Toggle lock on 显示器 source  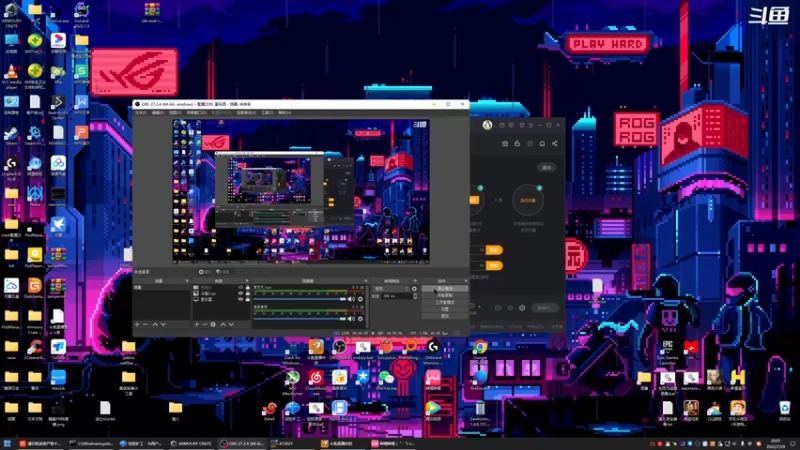coord(248,299)
